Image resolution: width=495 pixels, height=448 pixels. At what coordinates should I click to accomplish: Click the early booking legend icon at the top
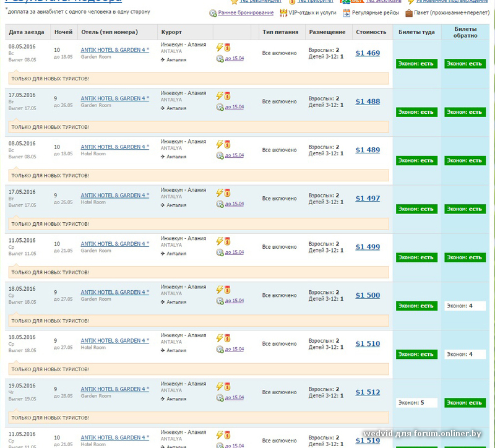coord(213,13)
